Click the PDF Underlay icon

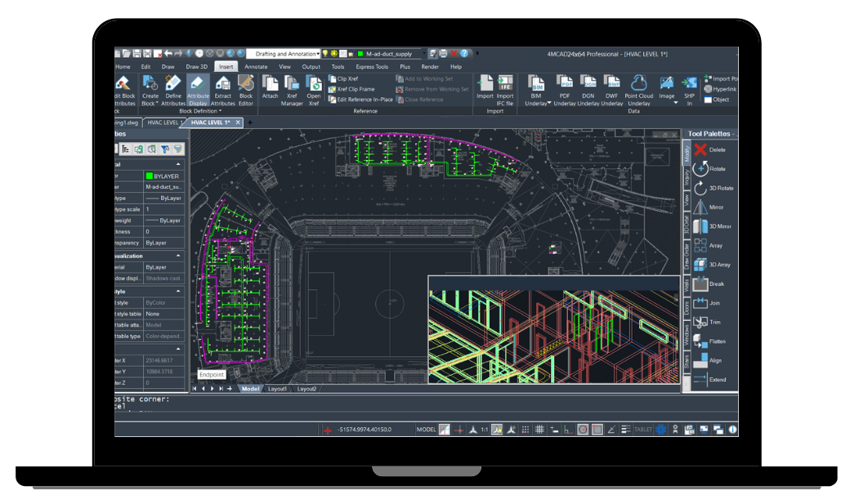(x=565, y=88)
